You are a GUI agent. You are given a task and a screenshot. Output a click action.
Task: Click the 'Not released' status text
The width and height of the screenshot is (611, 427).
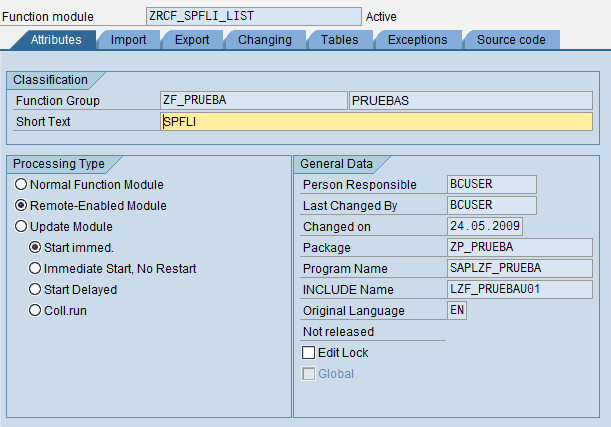(338, 332)
